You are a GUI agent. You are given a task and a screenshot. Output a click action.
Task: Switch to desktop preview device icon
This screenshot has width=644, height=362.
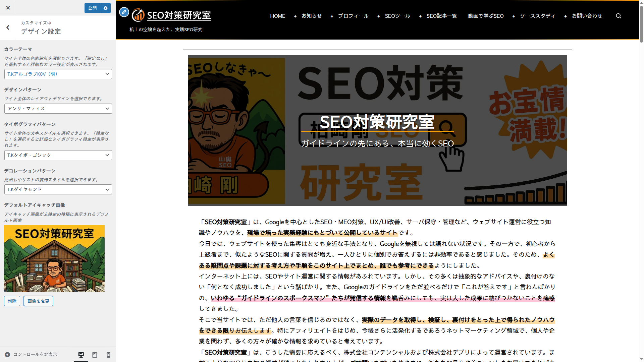[81, 355]
